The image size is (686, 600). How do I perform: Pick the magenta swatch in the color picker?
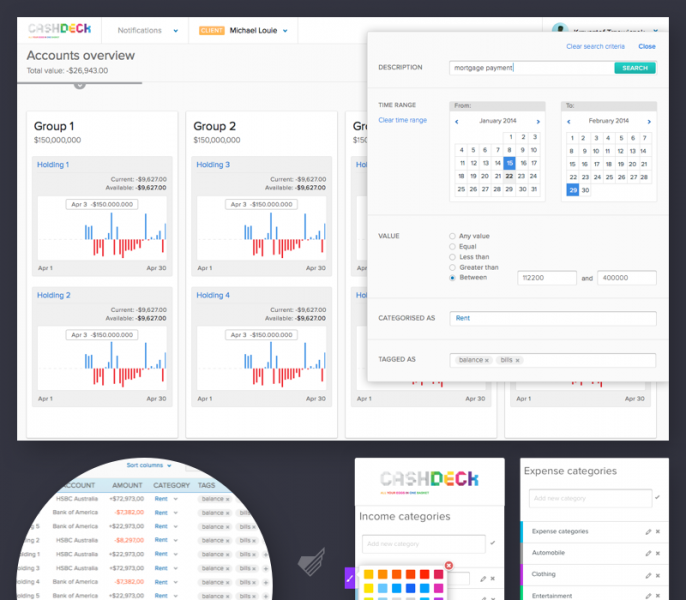(x=438, y=588)
